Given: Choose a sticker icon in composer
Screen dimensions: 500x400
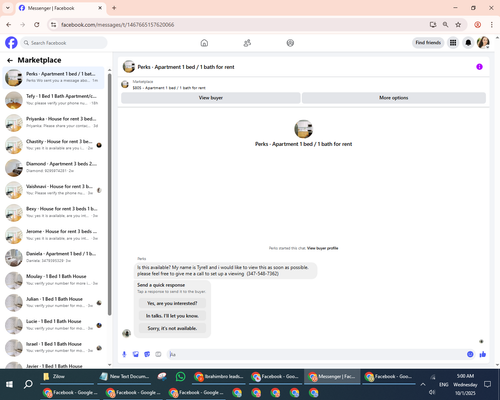Looking at the screenshot, I should point(147,354).
